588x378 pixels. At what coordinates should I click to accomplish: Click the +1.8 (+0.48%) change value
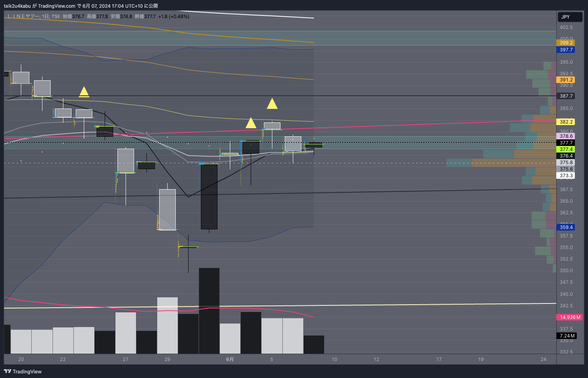174,17
